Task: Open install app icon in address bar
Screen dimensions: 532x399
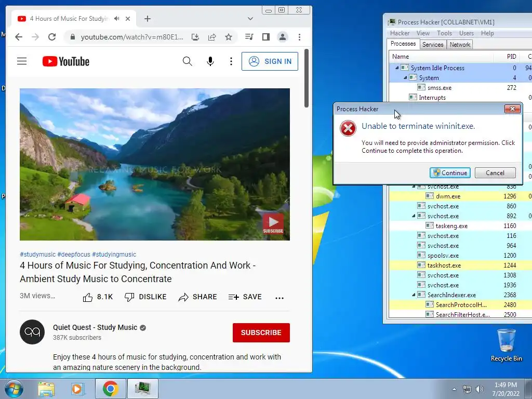Action: 195,37
